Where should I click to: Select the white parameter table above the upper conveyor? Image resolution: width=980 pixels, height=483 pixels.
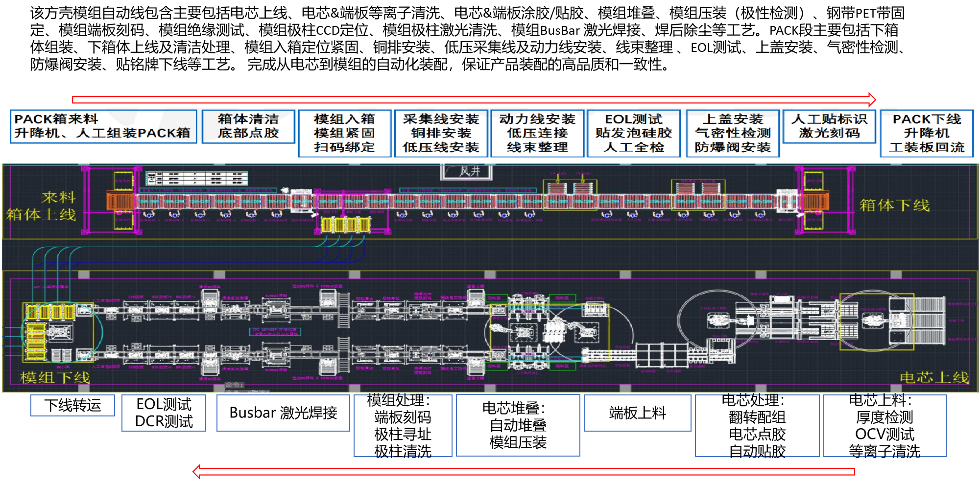pyautogui.click(x=197, y=179)
